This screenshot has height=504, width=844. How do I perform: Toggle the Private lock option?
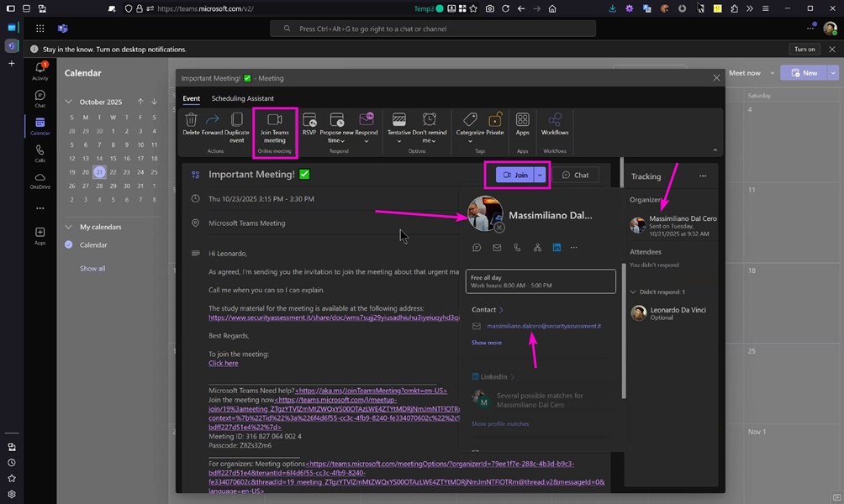pyautogui.click(x=495, y=121)
